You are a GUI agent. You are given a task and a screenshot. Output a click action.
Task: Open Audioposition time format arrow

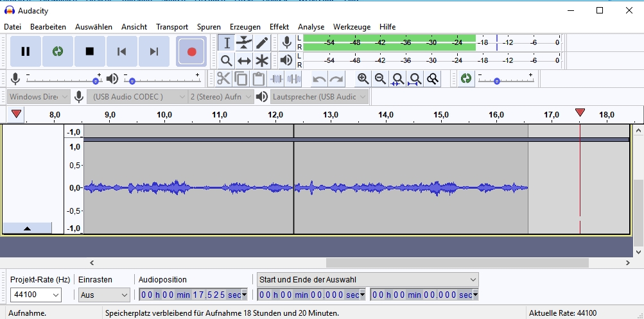click(245, 295)
